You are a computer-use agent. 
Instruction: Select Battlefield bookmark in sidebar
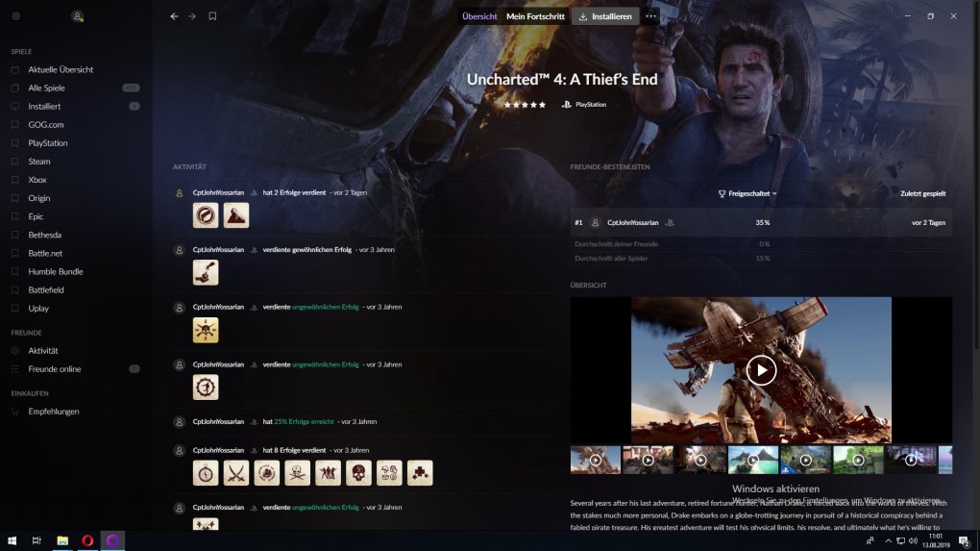coord(45,290)
